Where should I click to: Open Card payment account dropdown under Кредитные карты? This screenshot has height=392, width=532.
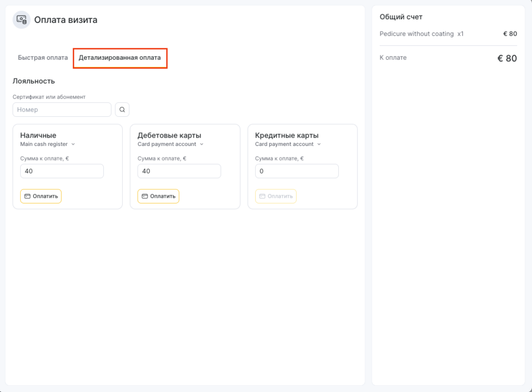[x=288, y=144]
